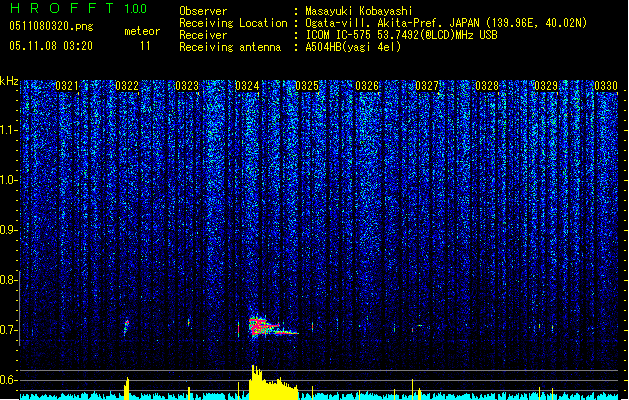Image resolution: width=629 pixels, height=400 pixels.
Task: Click the 0322 time label
Action: tap(127, 87)
